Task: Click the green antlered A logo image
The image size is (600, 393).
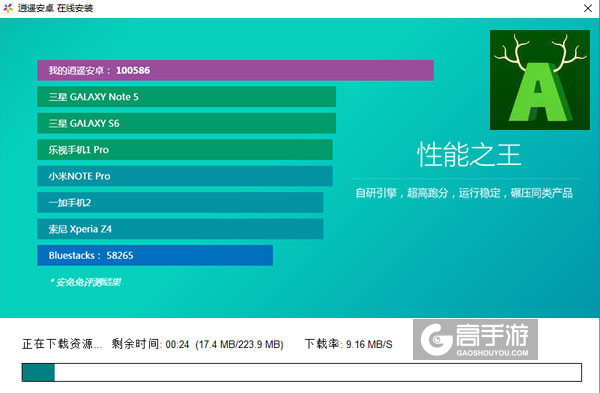Action: (540, 80)
